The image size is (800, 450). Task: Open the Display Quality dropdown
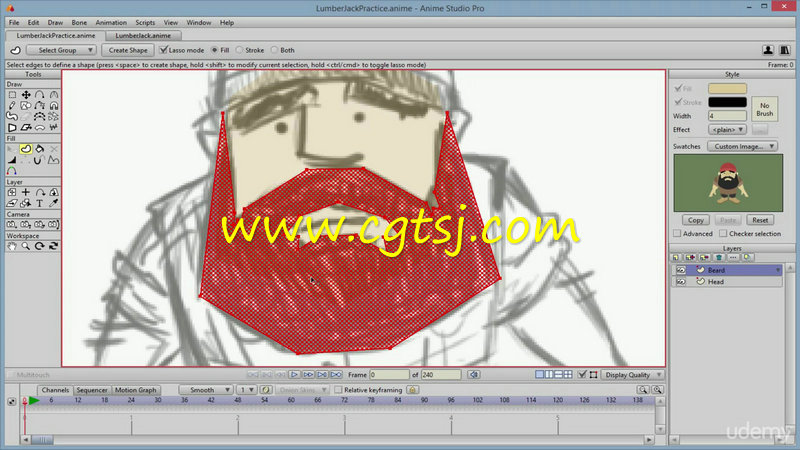click(633, 374)
